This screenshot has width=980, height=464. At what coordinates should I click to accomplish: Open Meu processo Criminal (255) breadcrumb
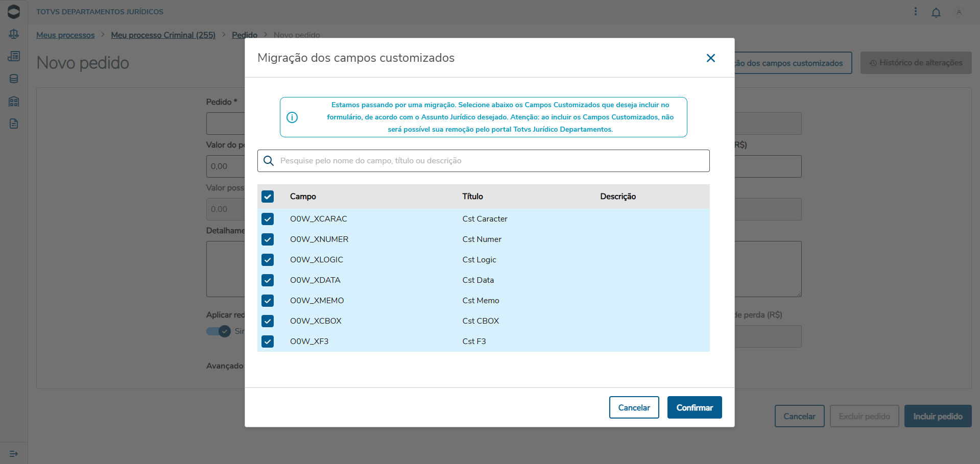pos(163,35)
